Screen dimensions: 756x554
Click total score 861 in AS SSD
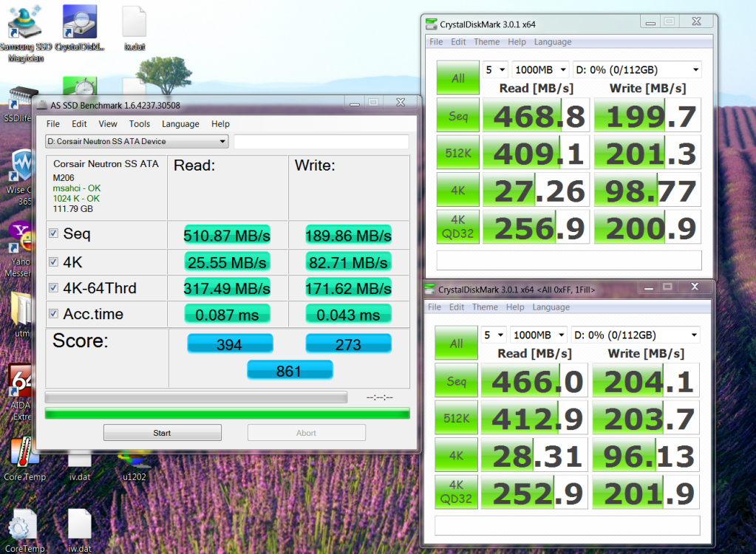pos(290,371)
